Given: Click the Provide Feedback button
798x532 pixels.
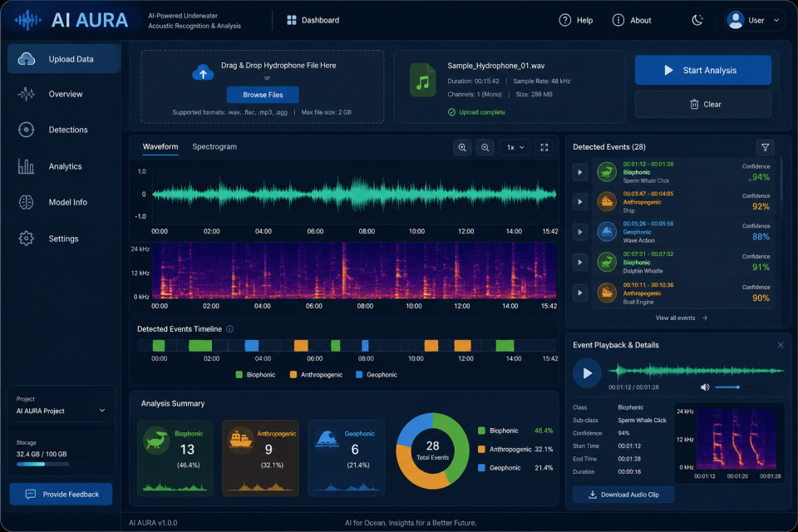Looking at the screenshot, I should [x=61, y=495].
